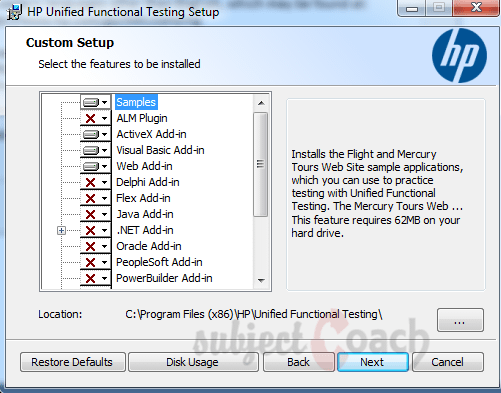Proceed with the Next button
The height and width of the screenshot is (393, 501).
click(x=373, y=362)
